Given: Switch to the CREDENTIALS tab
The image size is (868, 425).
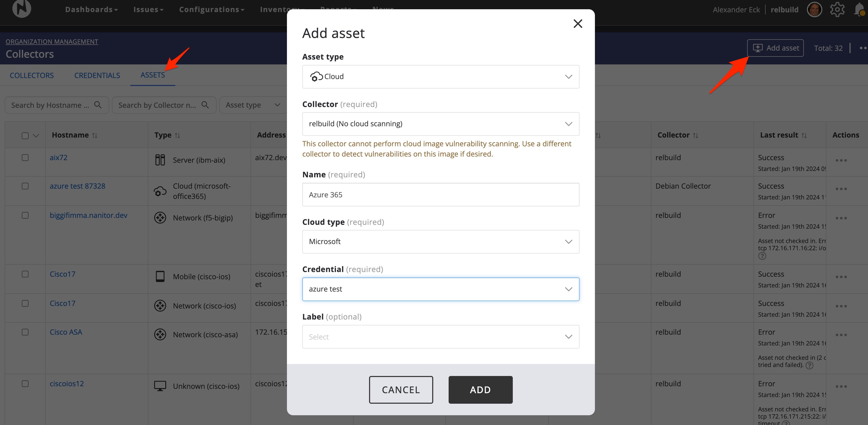Looking at the screenshot, I should click(97, 75).
